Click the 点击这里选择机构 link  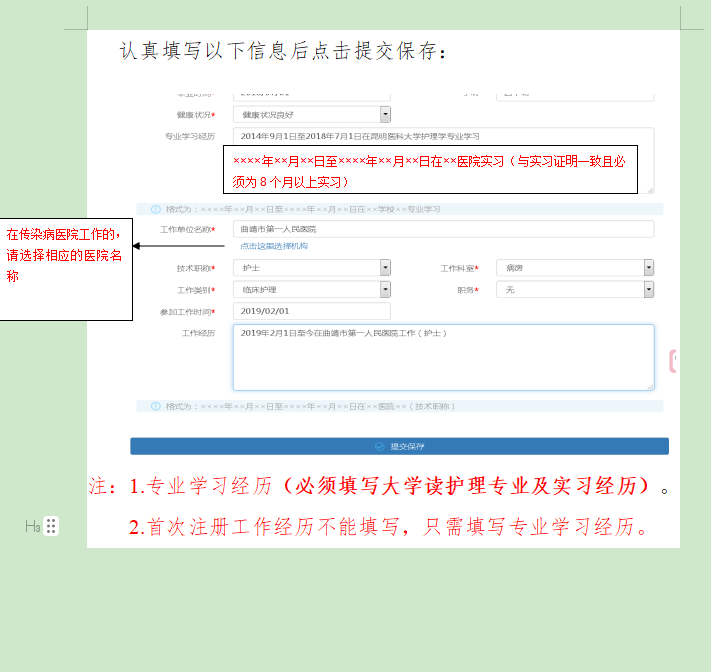tap(273, 246)
